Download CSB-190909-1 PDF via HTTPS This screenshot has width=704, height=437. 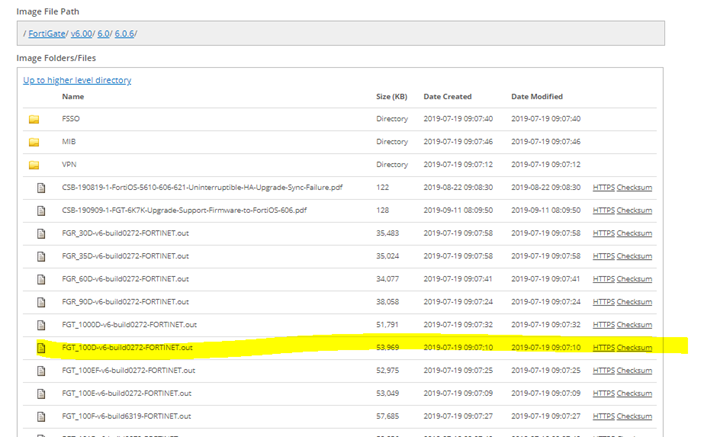click(603, 210)
